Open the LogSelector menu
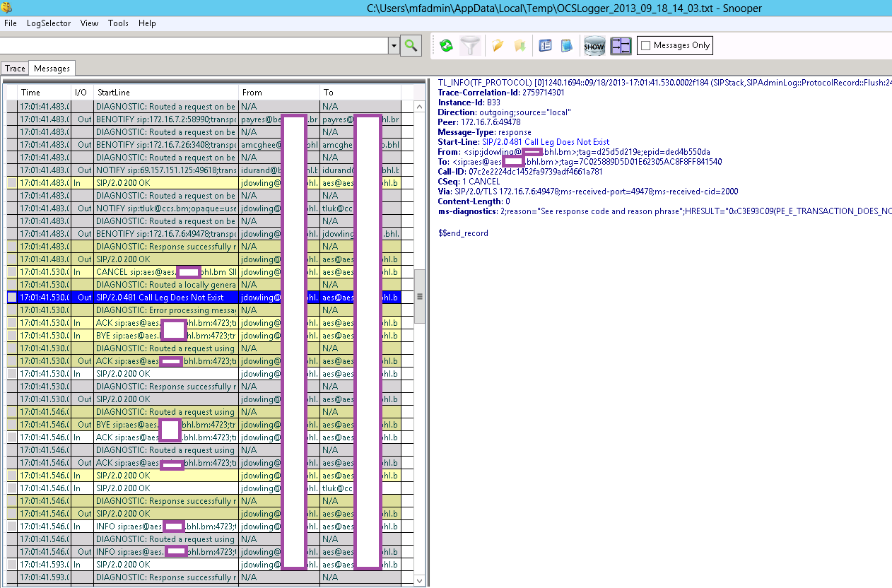Image resolution: width=892 pixels, height=588 pixels. pyautogui.click(x=49, y=23)
